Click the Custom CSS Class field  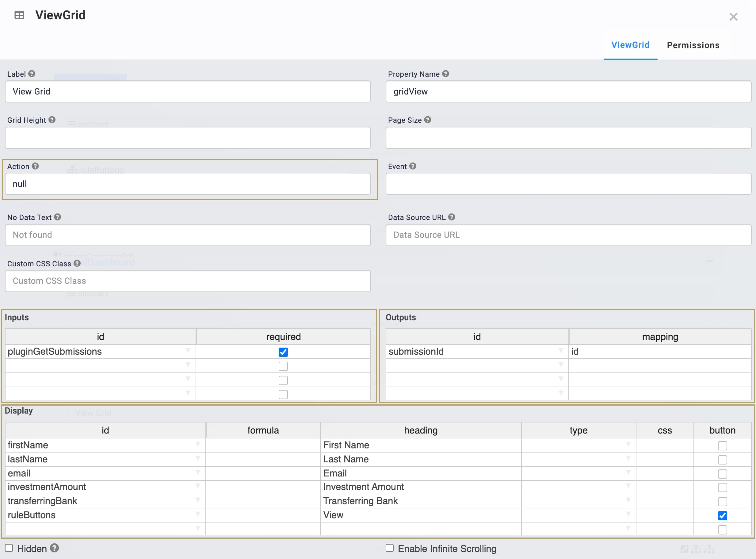[188, 281]
